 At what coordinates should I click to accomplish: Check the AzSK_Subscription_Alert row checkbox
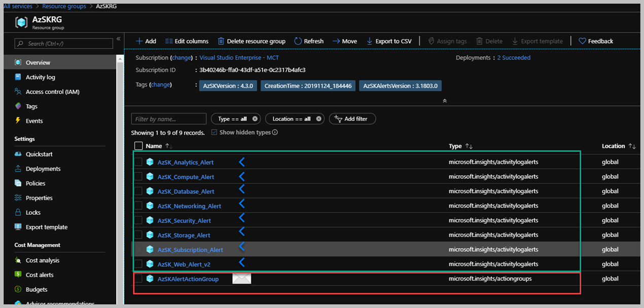coord(138,250)
